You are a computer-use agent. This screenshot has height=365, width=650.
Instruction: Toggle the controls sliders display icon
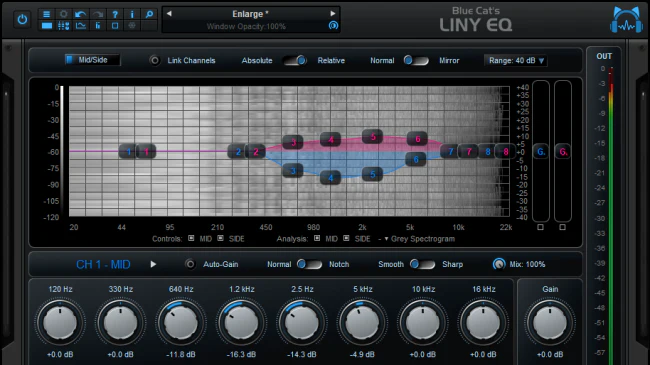pyautogui.click(x=63, y=26)
